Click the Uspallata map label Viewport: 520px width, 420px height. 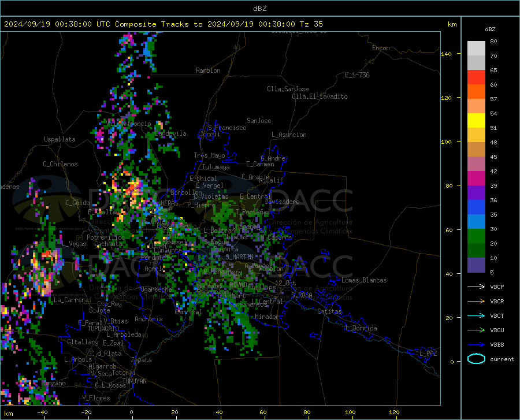point(60,139)
